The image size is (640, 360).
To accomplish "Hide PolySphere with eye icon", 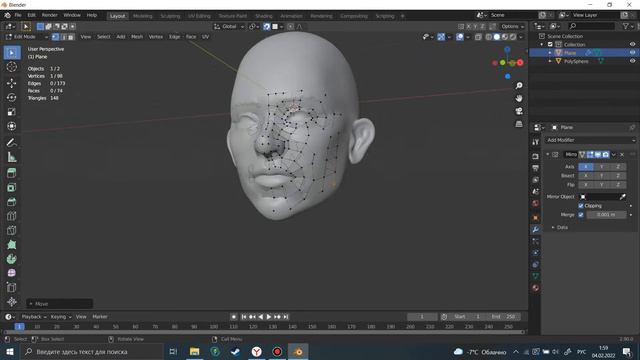I will [632, 61].
